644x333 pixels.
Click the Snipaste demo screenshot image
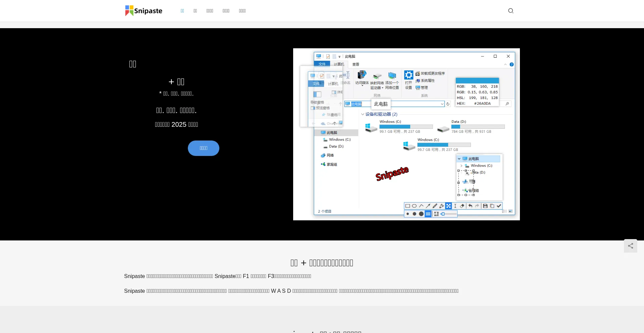pyautogui.click(x=407, y=134)
